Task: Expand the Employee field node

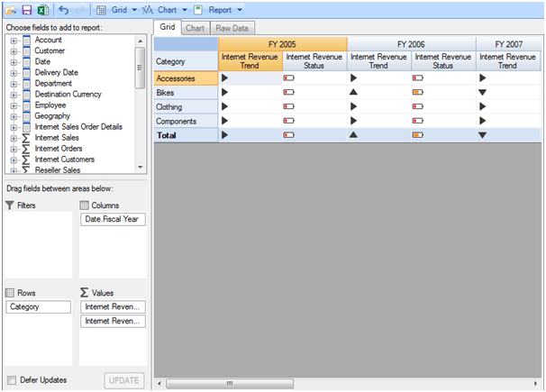Action: click(x=14, y=105)
